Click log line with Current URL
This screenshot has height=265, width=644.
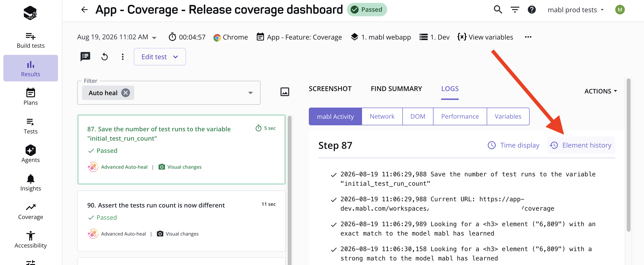coord(447,204)
